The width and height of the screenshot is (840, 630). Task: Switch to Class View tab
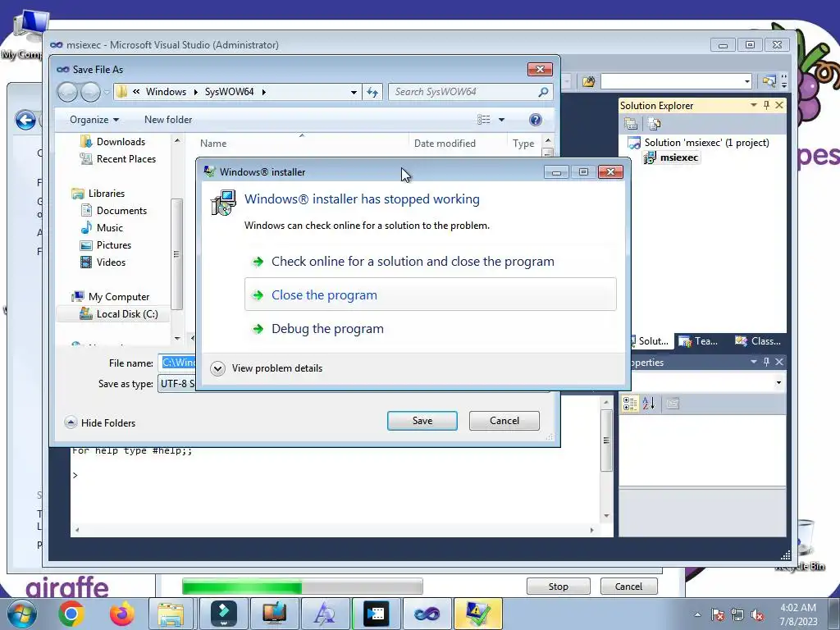click(x=757, y=341)
